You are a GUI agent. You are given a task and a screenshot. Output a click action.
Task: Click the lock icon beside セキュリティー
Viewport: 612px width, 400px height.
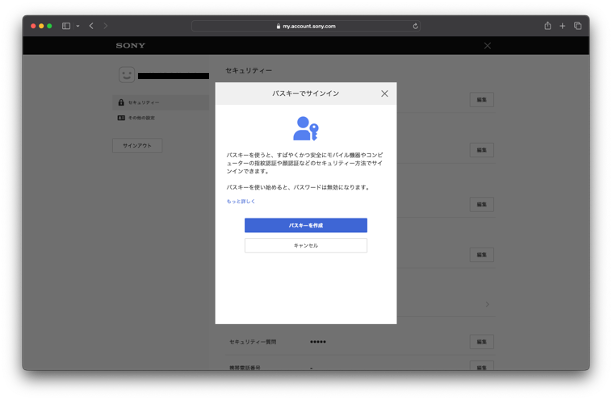121,102
